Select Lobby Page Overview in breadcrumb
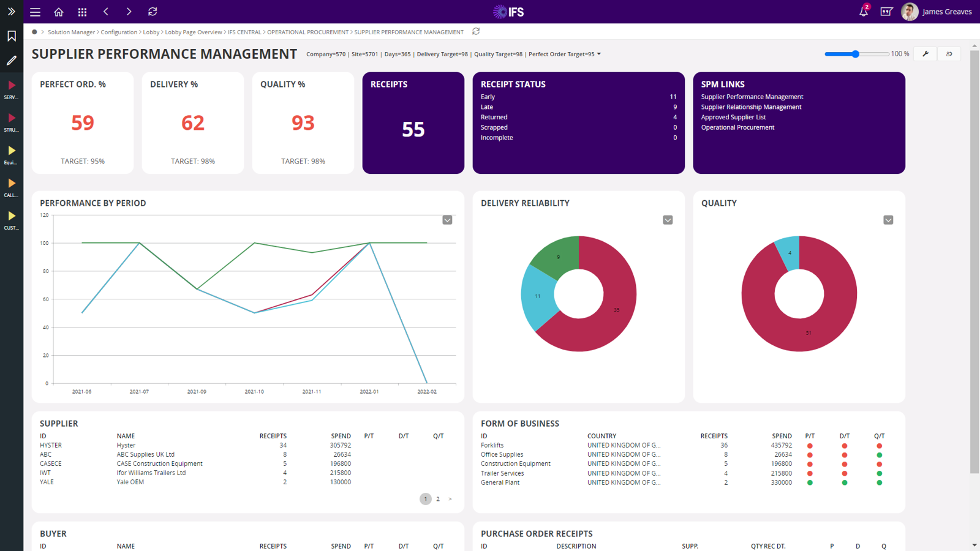The height and width of the screenshot is (551, 980). 194,32
